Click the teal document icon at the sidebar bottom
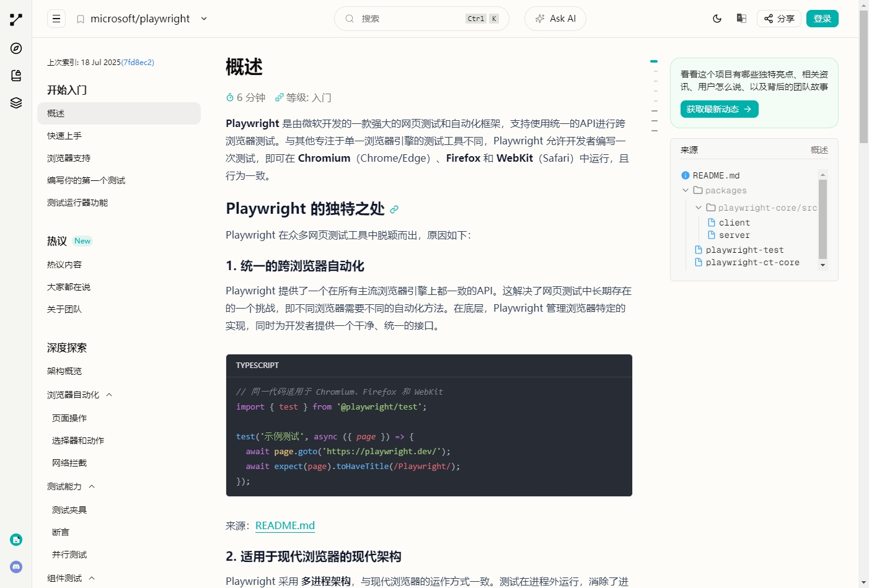The height and width of the screenshot is (588, 869). 16,540
